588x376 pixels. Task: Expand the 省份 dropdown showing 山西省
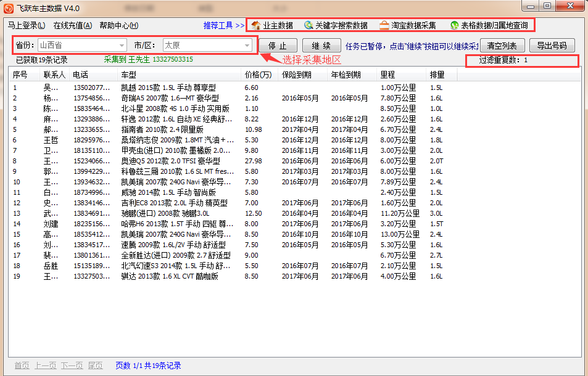click(122, 46)
